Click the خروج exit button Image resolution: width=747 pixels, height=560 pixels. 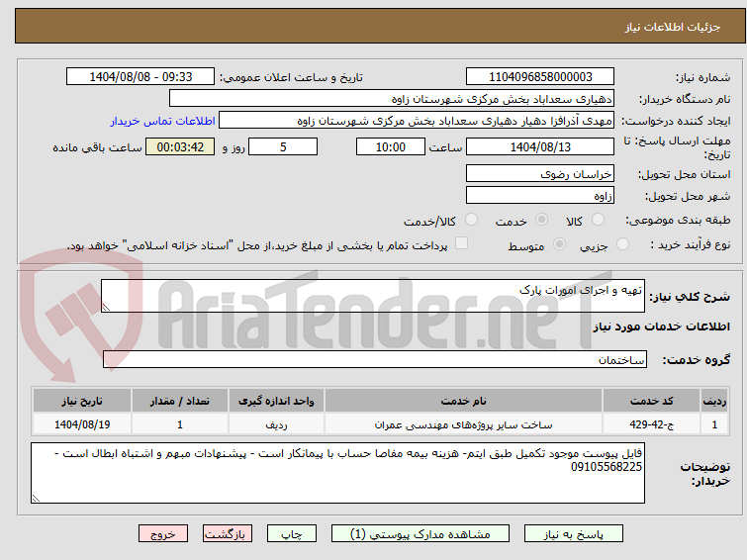163,534
